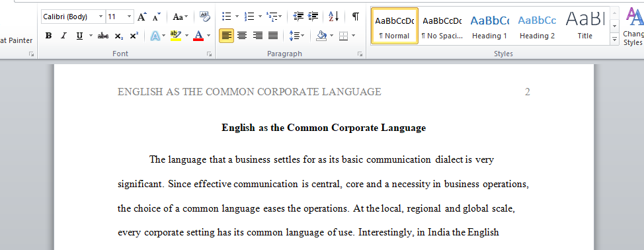The image size is (644, 250).
Task: Click the Bullets list icon
Action: pyautogui.click(x=226, y=17)
